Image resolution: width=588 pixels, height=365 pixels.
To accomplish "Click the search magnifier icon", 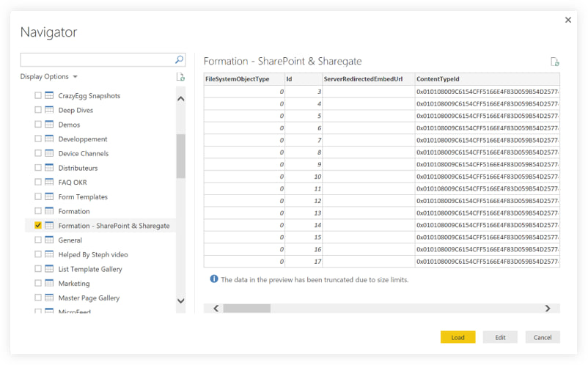I will pyautogui.click(x=179, y=60).
